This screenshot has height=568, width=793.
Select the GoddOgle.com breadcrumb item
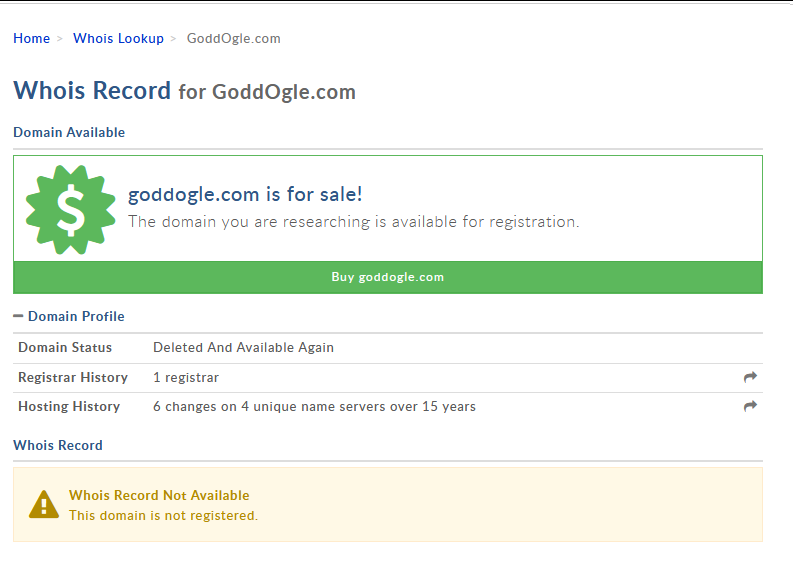coord(233,38)
